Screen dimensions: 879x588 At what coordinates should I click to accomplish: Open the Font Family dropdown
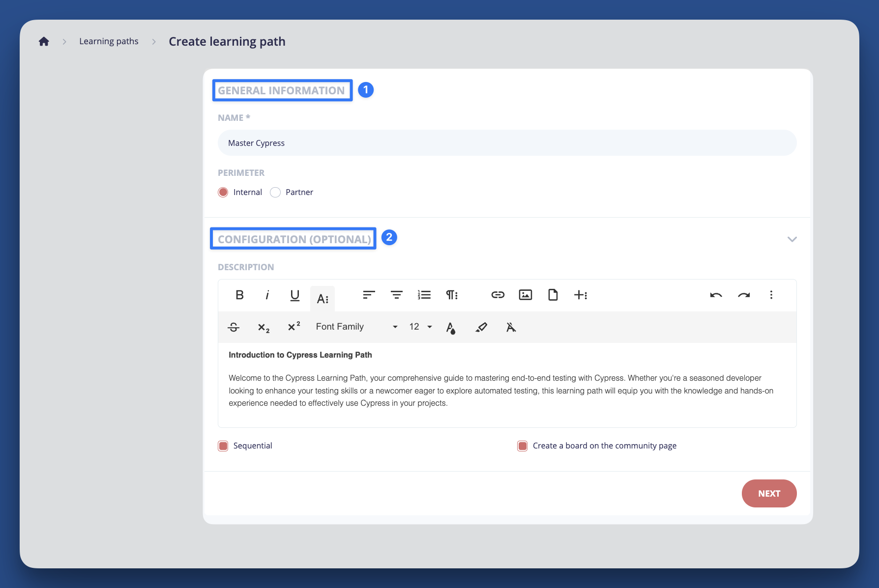coord(357,327)
